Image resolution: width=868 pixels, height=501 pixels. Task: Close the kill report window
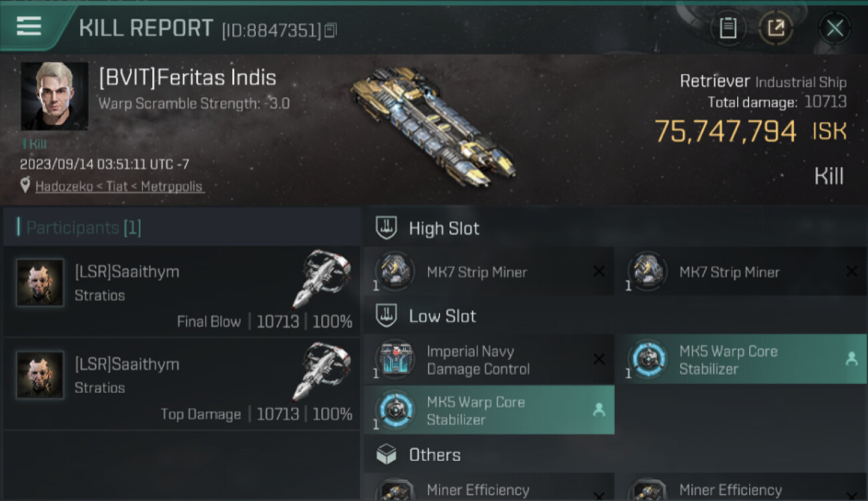(x=835, y=28)
